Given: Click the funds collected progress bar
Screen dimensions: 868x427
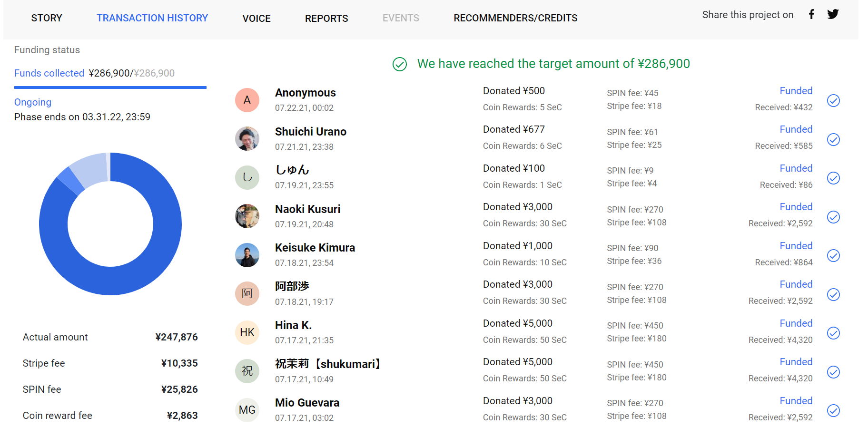Looking at the screenshot, I should tap(110, 87).
